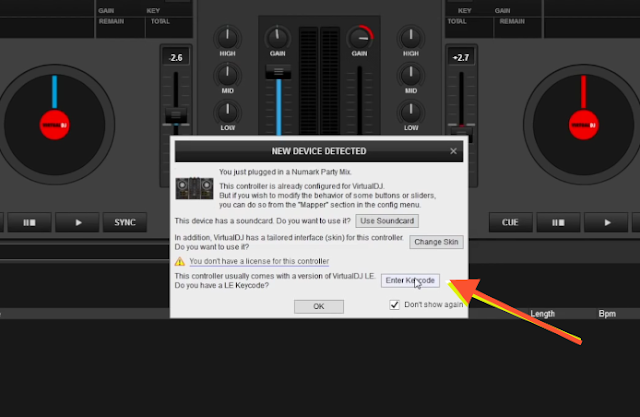This screenshot has width=640, height=417.
Task: Click the Enter Keycode button
Action: click(x=410, y=280)
